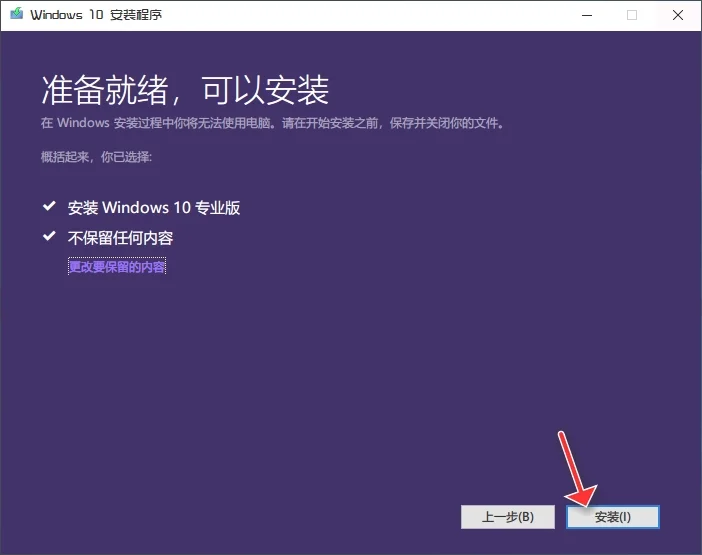Click the heading 准备就绪，可以安装

[185, 90]
